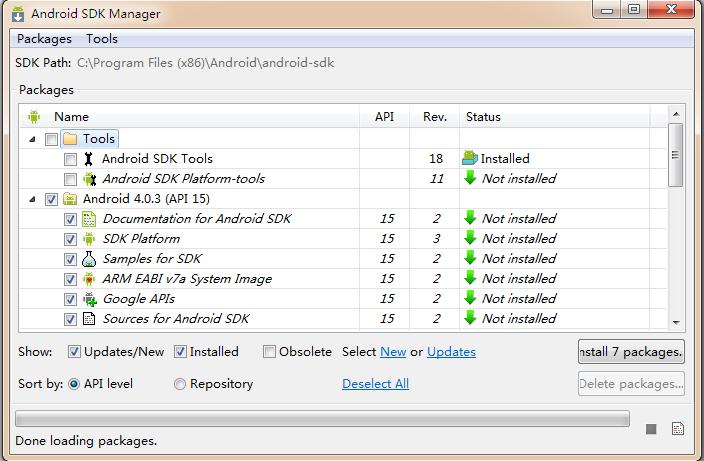Click the ARM EABI v7a System Image icon
The image size is (704, 461).
(x=89, y=279)
